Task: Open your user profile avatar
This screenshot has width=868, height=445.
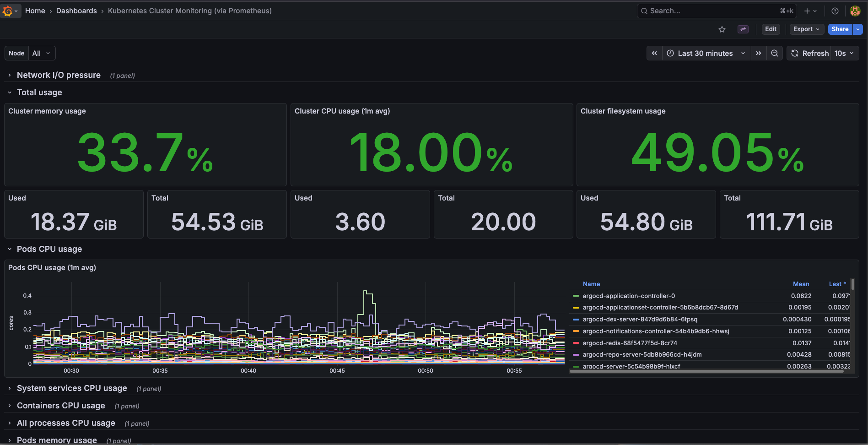Action: coord(855,11)
